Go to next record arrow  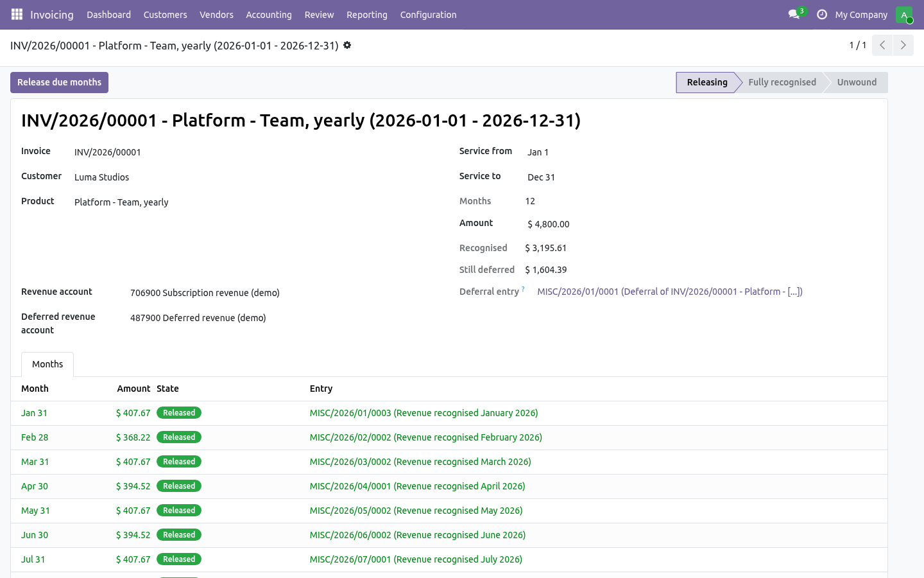(903, 45)
